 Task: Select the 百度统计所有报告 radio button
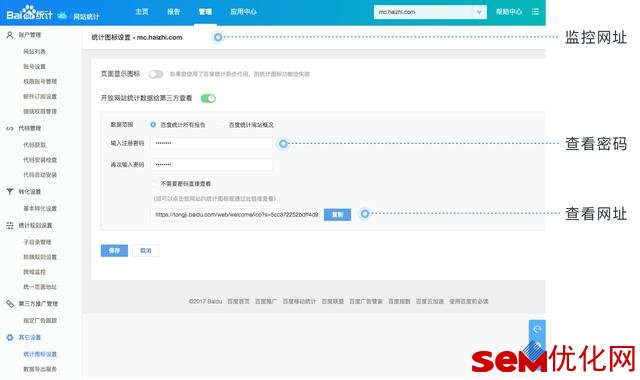(x=153, y=124)
